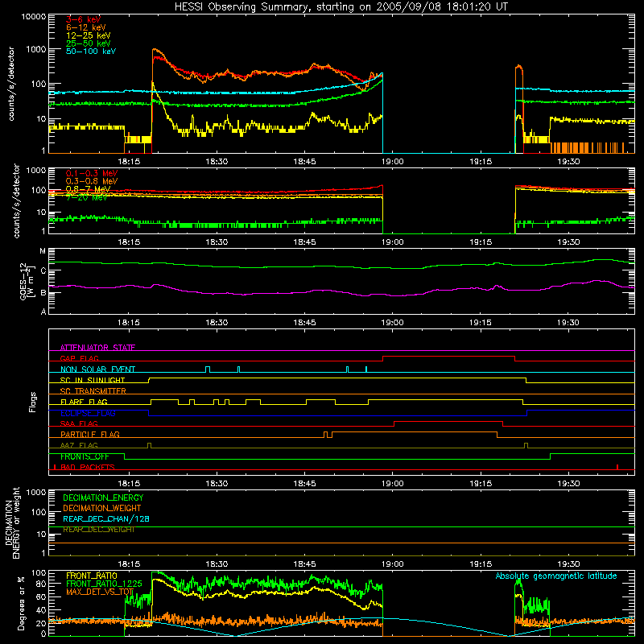The image size is (644, 644).
Task: Click the Degrees or % axis title
Action: click(x=21, y=603)
